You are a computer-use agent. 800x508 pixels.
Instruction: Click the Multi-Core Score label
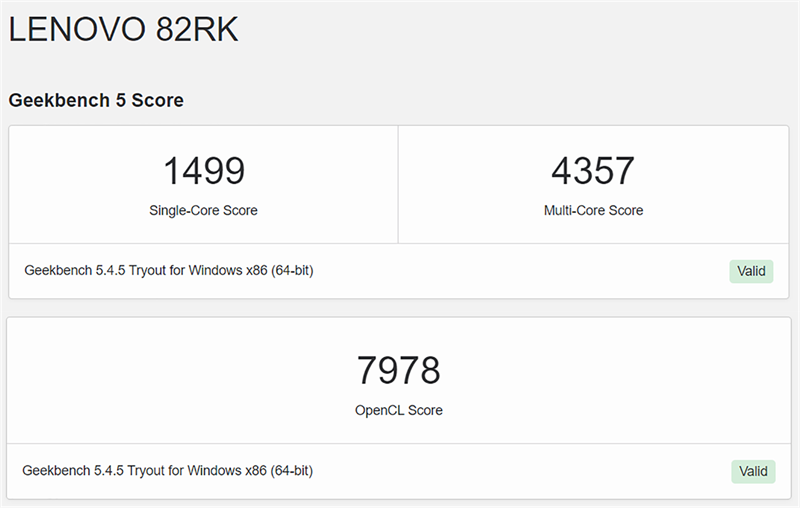click(x=593, y=210)
